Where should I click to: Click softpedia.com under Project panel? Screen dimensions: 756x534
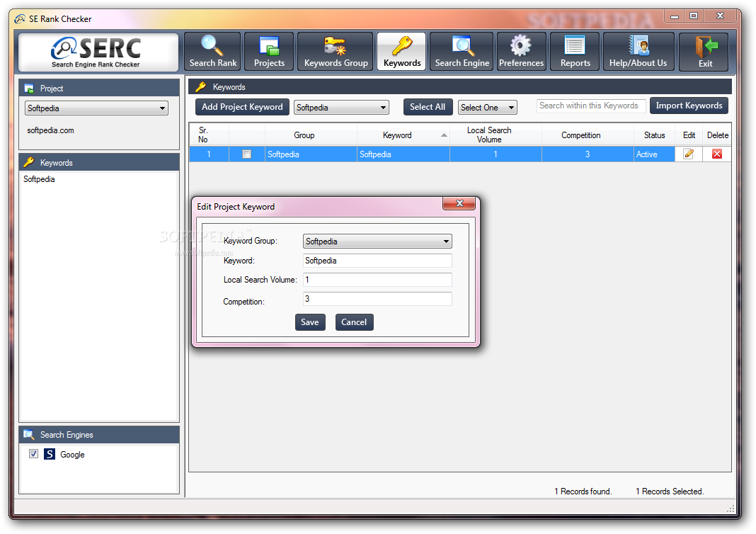click(51, 130)
